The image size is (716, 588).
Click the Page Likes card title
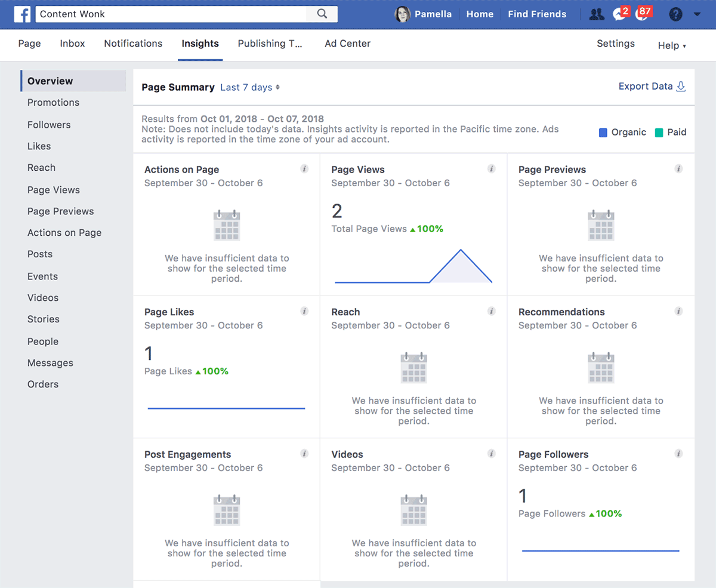click(x=169, y=312)
